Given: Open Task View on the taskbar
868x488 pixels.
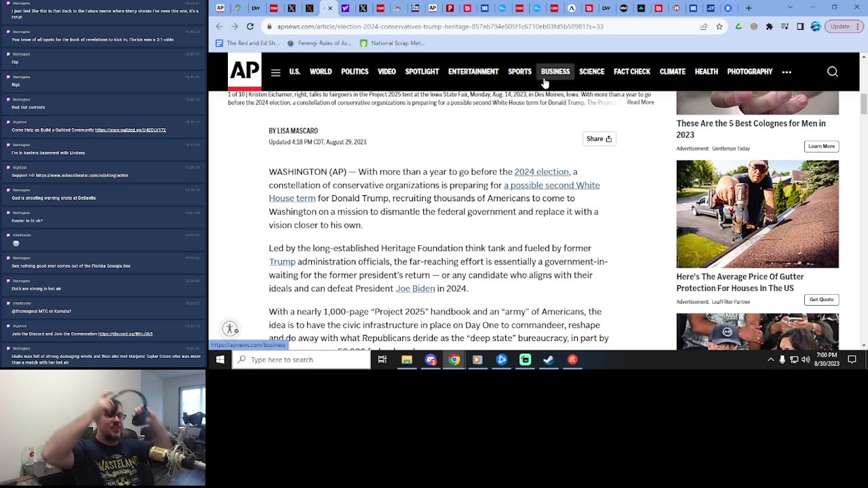Looking at the screenshot, I should pos(382,360).
